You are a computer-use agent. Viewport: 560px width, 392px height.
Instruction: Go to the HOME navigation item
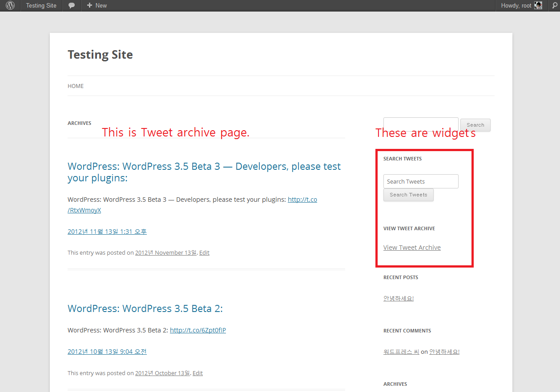(x=76, y=86)
